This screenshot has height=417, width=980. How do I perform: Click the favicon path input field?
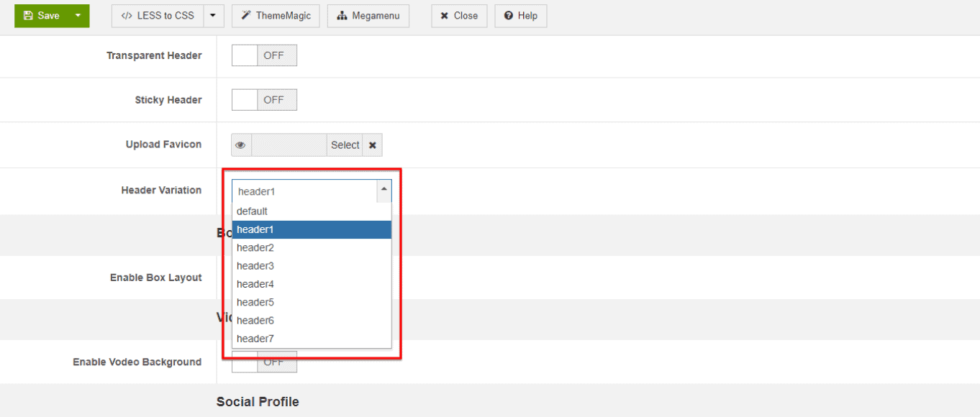(289, 145)
